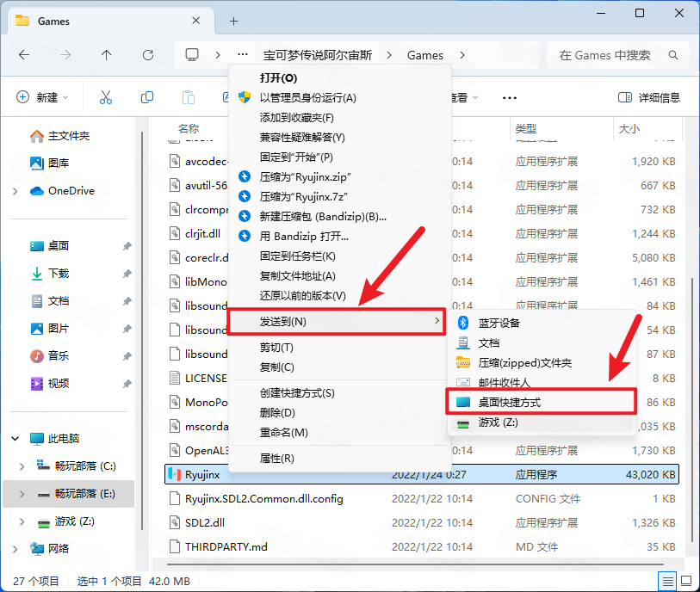Refresh the Games folder view
This screenshot has width=700, height=592.
coord(148,55)
